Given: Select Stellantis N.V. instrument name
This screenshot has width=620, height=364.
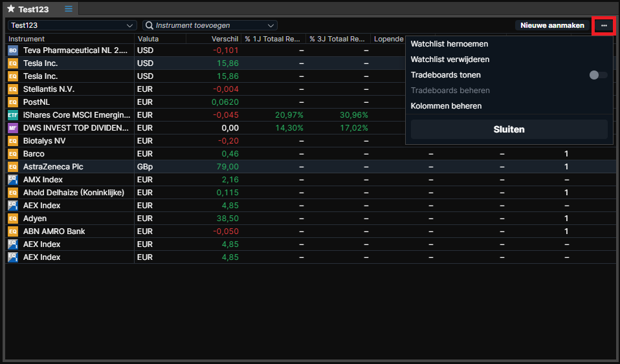Looking at the screenshot, I should pyautogui.click(x=49, y=89).
